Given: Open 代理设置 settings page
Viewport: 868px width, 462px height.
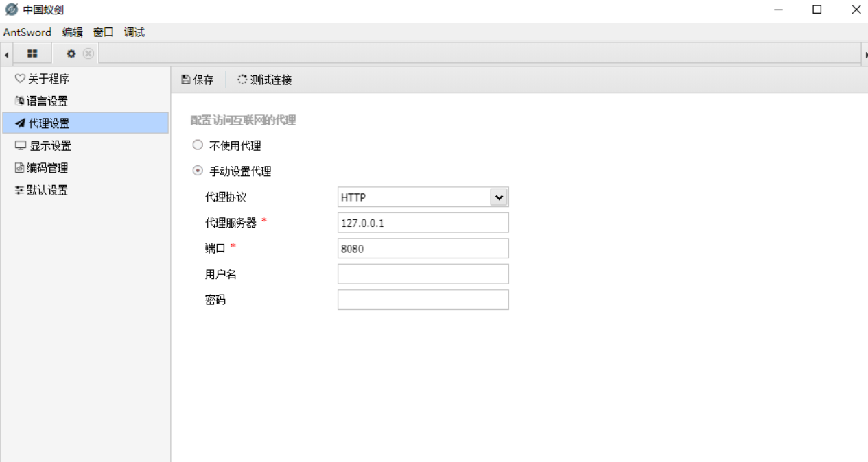Looking at the screenshot, I should pyautogui.click(x=85, y=123).
